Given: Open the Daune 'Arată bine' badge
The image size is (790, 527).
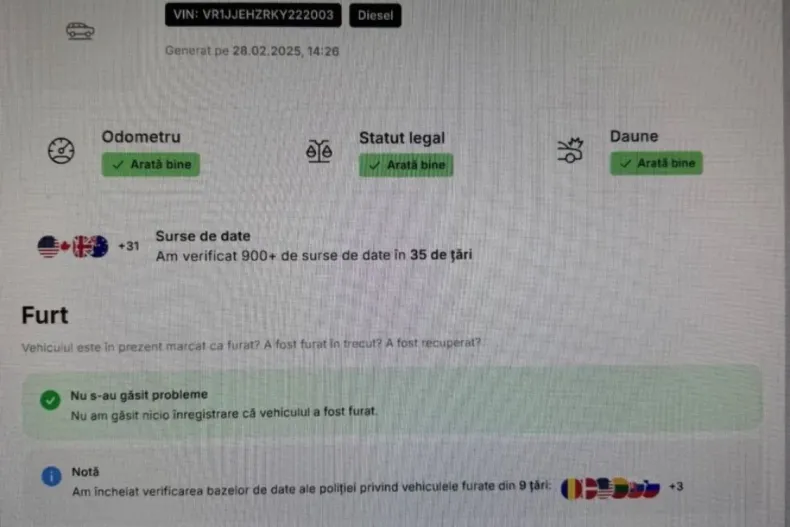Looking at the screenshot, I should point(656,163).
